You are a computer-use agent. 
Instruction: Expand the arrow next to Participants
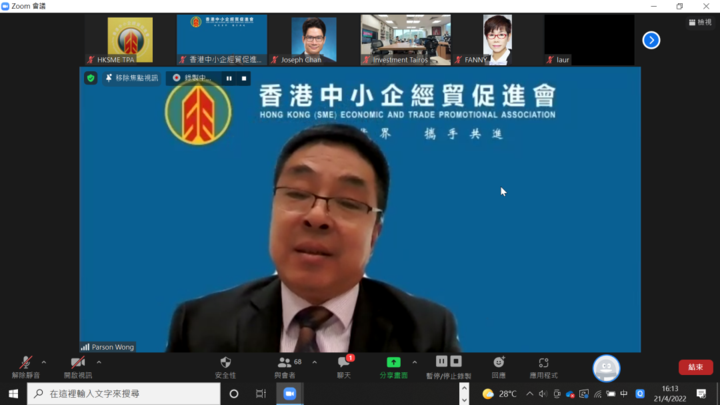point(314,363)
